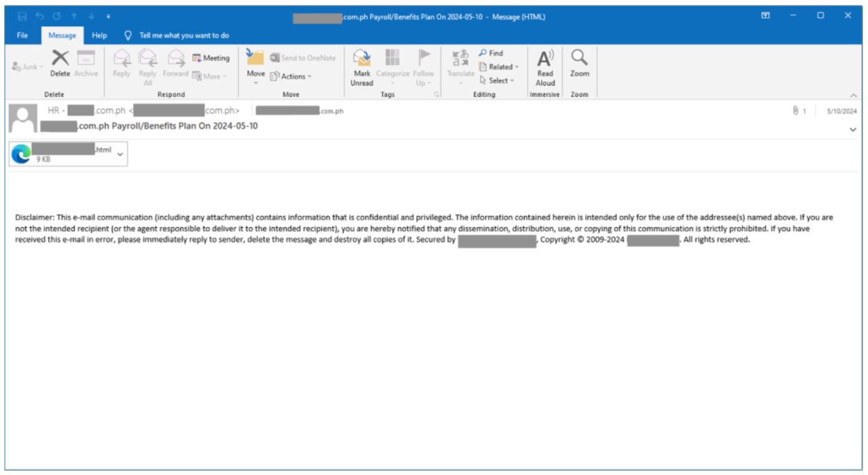
Task: Click the Reply icon
Action: pos(121,58)
